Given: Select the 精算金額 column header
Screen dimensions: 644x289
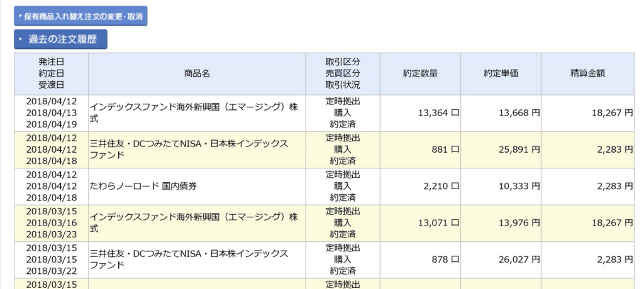Looking at the screenshot, I should point(587,74).
